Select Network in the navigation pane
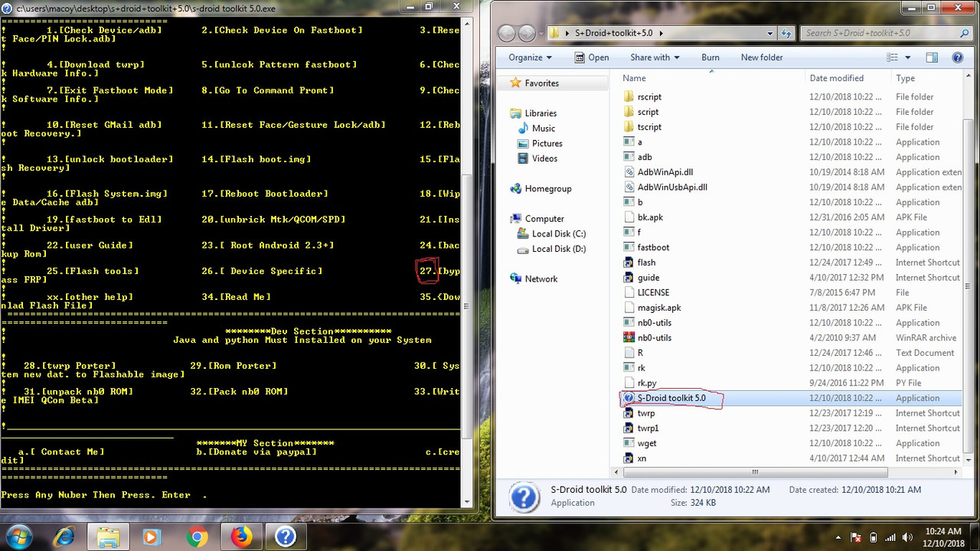Viewport: 980px width, 551px height. 541,279
